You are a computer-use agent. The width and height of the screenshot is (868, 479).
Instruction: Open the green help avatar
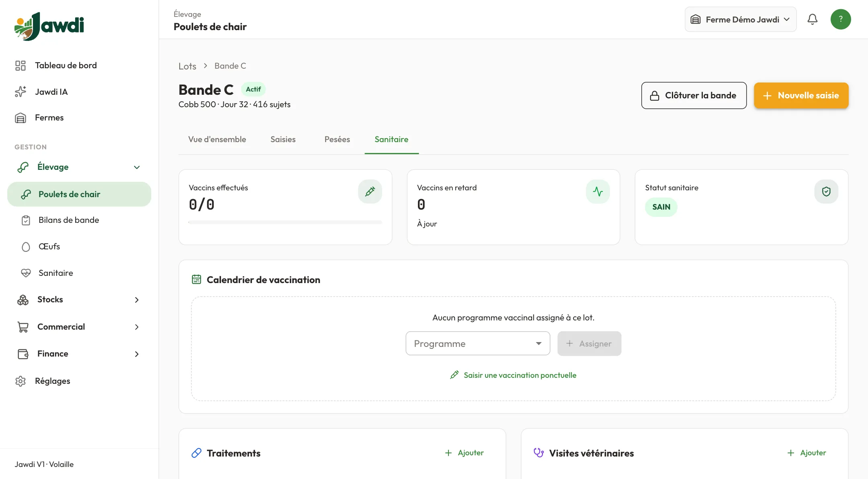(841, 19)
